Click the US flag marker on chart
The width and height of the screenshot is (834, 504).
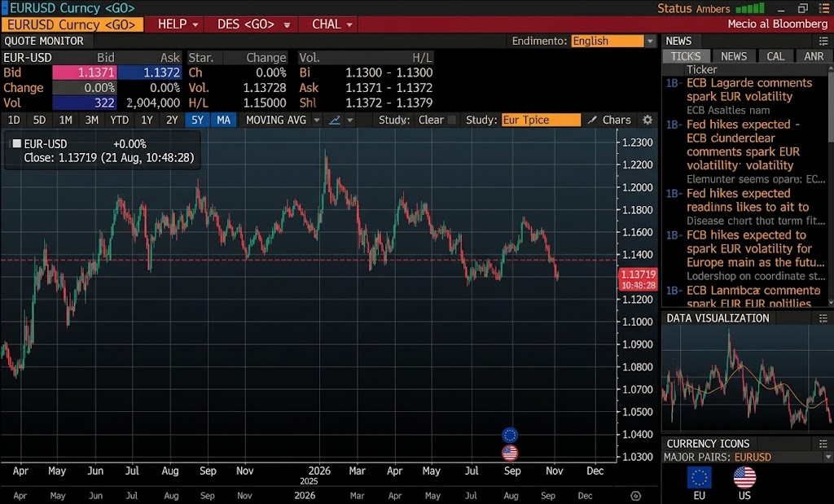point(510,453)
